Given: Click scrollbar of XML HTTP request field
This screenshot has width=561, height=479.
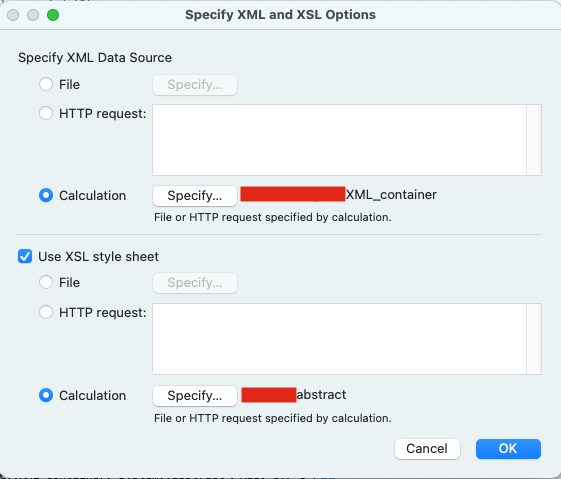Looking at the screenshot, I should (x=534, y=140).
